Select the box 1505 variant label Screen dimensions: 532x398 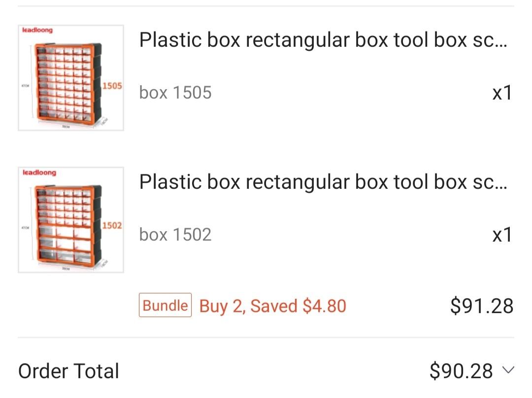[175, 92]
